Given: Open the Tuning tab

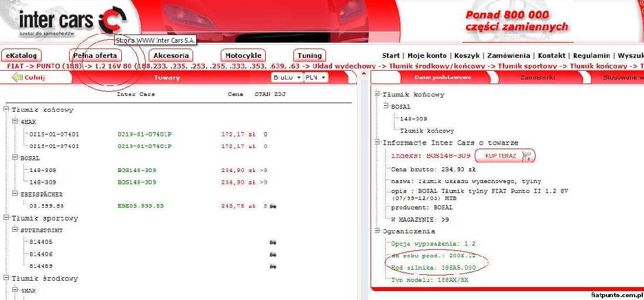Looking at the screenshot, I should tap(310, 56).
